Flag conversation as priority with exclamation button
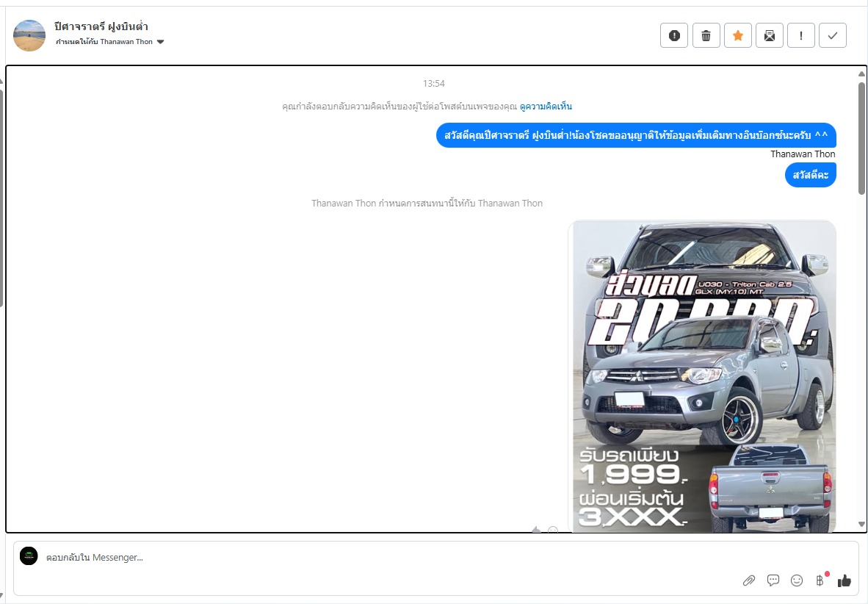 (801, 35)
